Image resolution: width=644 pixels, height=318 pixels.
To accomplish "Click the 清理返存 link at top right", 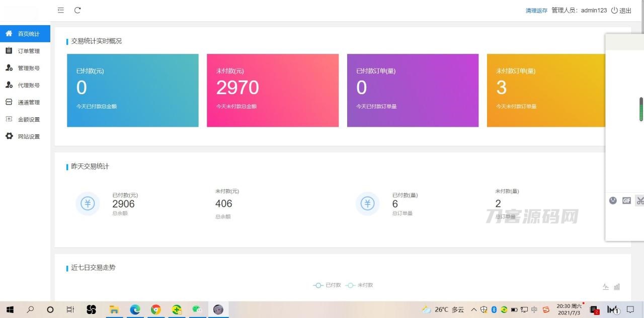I will pyautogui.click(x=536, y=10).
